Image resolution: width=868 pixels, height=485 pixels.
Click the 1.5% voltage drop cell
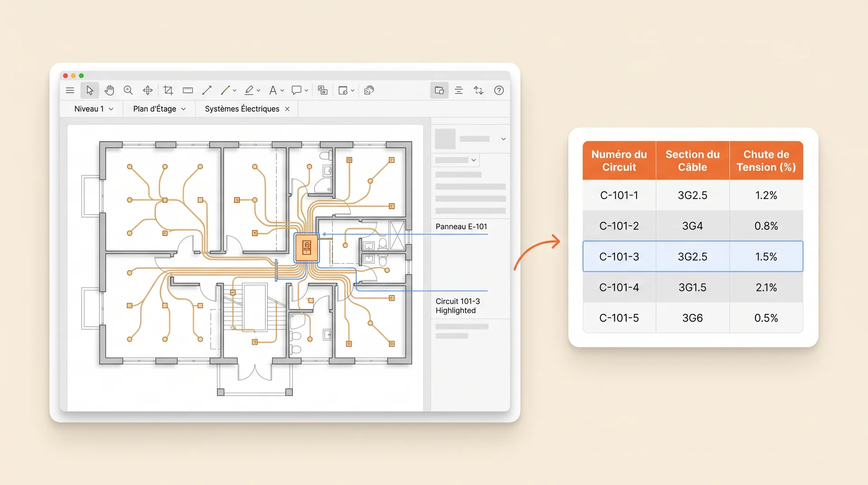766,257
